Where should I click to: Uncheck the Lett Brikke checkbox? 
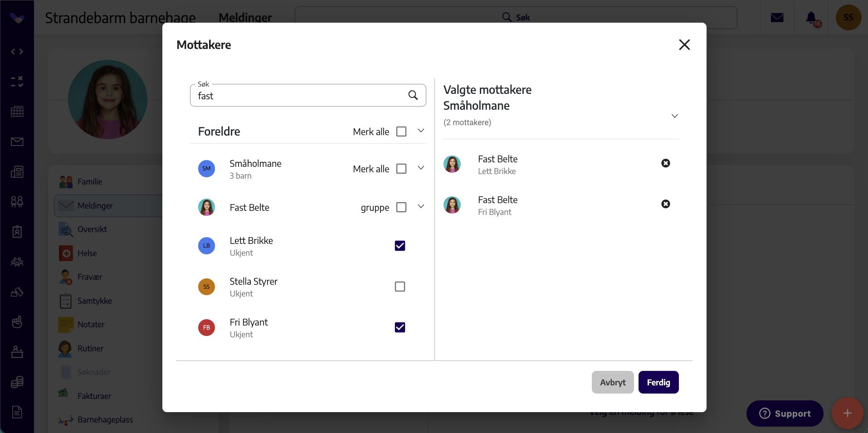(x=400, y=246)
